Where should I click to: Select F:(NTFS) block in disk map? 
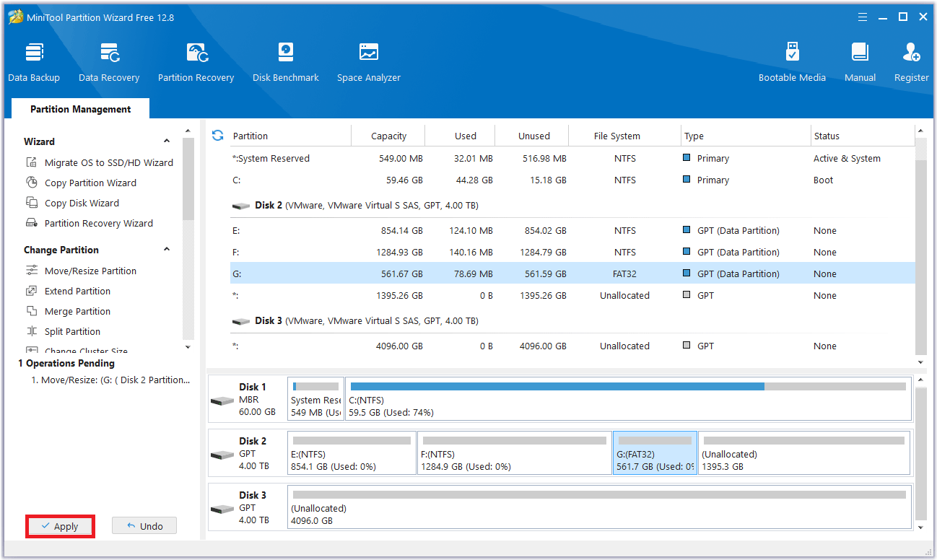pyautogui.click(x=515, y=453)
